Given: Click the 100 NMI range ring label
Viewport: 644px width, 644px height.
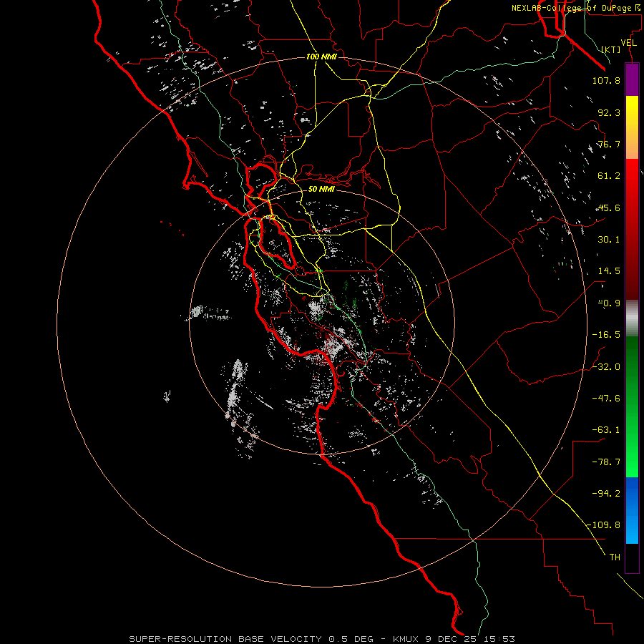Looking at the screenshot, I should pos(321,57).
